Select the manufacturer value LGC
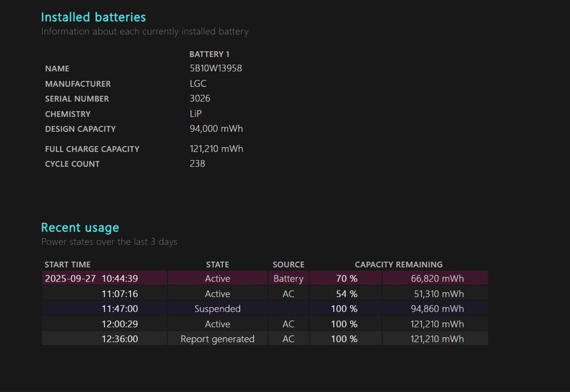The height and width of the screenshot is (392, 570). point(198,84)
